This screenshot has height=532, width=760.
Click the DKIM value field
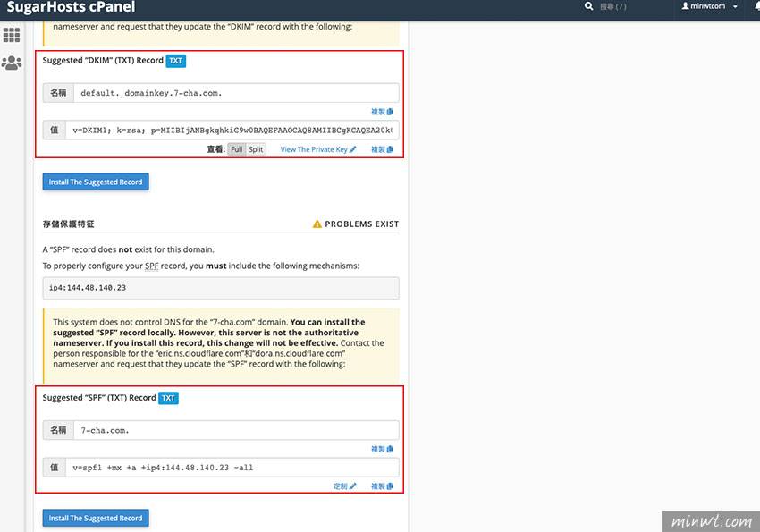pyautogui.click(x=232, y=130)
